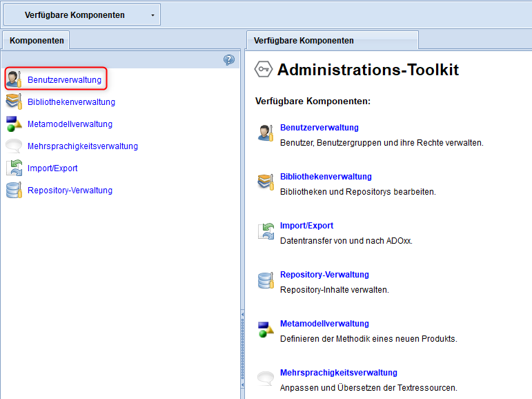Click Benutzerverwaltung icon in left panel
This screenshot has height=399, width=532.
[14, 79]
